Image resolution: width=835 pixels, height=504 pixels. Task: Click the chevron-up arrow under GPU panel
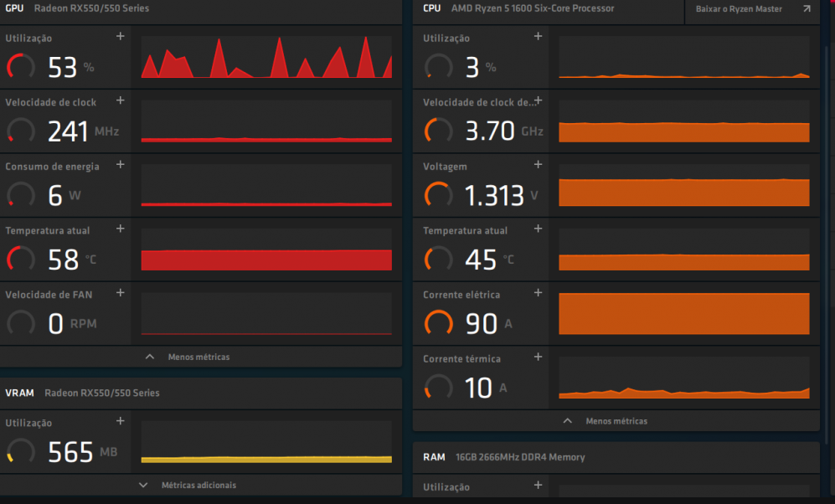tap(150, 357)
